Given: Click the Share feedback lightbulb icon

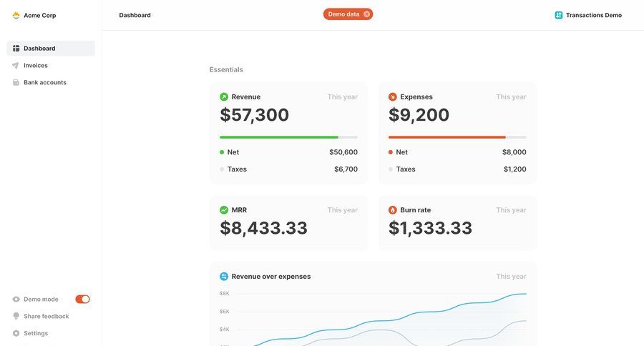Looking at the screenshot, I should click(16, 316).
